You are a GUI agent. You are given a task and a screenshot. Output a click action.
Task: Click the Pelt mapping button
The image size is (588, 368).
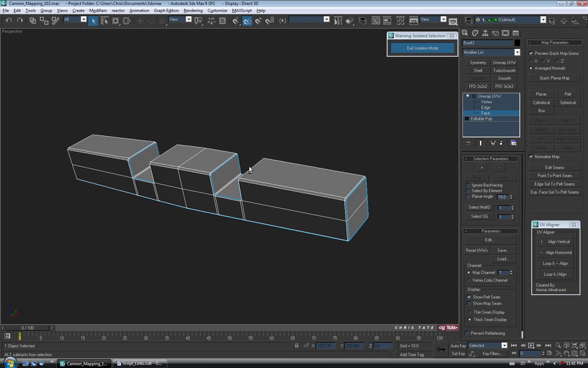click(x=568, y=94)
